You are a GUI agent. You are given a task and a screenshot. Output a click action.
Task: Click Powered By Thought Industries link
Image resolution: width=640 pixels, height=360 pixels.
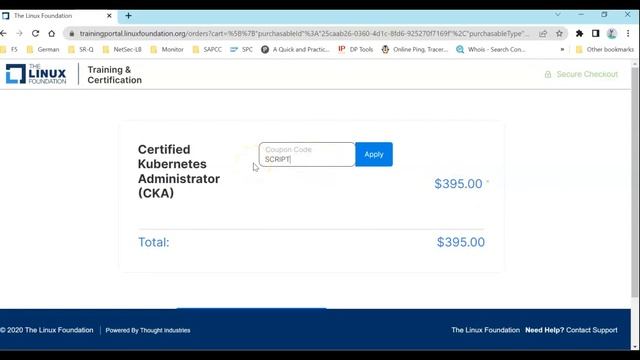point(148,330)
